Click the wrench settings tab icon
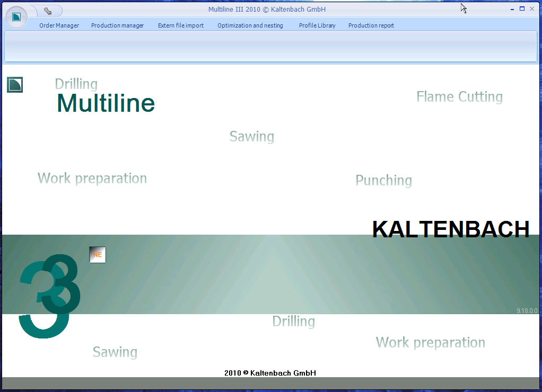 [x=48, y=11]
